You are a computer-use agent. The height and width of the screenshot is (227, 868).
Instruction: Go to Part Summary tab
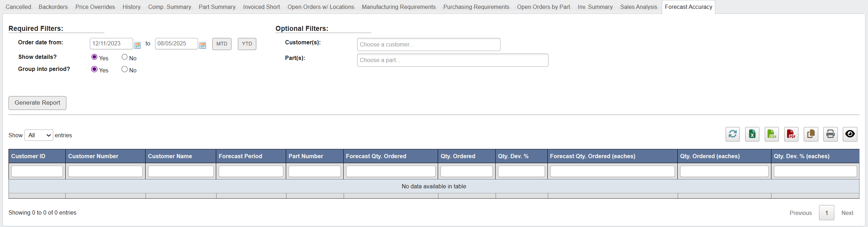coord(217,7)
